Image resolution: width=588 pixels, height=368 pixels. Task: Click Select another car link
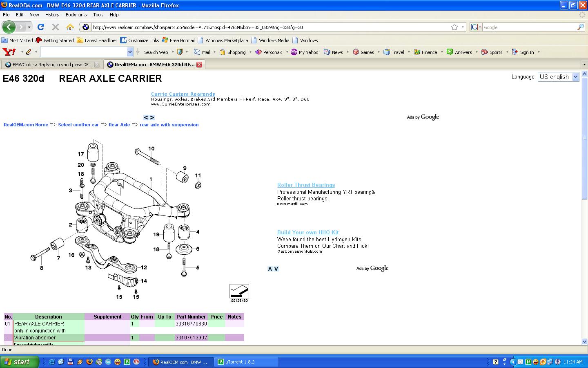click(x=78, y=125)
